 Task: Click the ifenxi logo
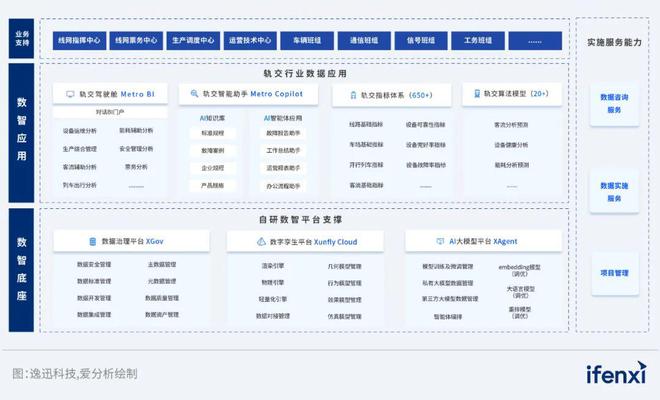(616, 373)
